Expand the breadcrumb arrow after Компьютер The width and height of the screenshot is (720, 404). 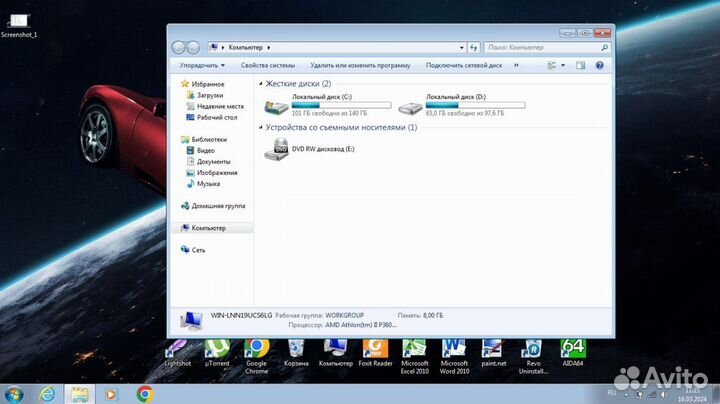269,47
